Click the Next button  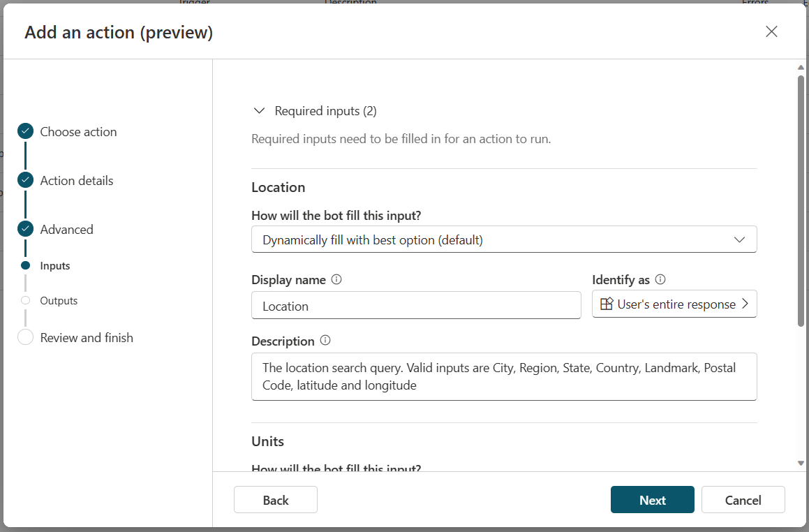point(652,499)
